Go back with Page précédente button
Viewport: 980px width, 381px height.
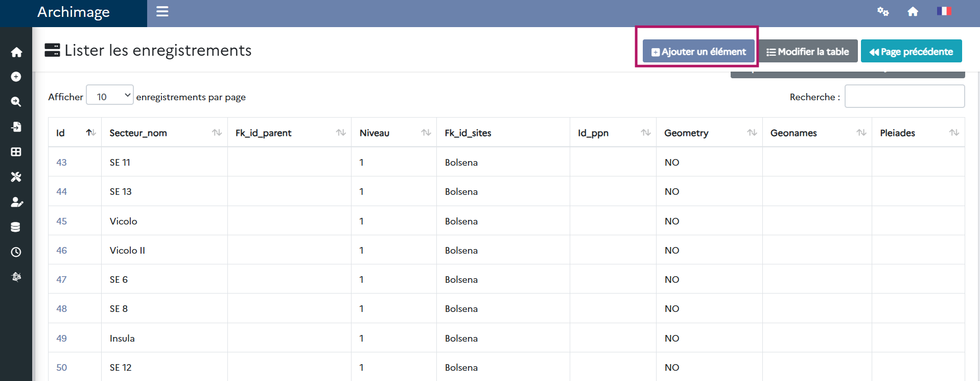tap(911, 52)
